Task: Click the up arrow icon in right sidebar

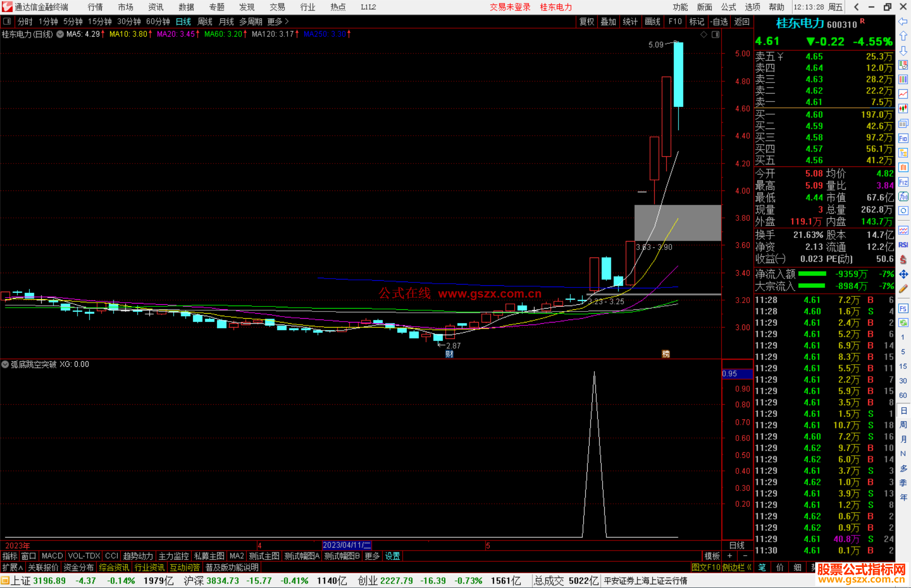Action: click(x=903, y=36)
